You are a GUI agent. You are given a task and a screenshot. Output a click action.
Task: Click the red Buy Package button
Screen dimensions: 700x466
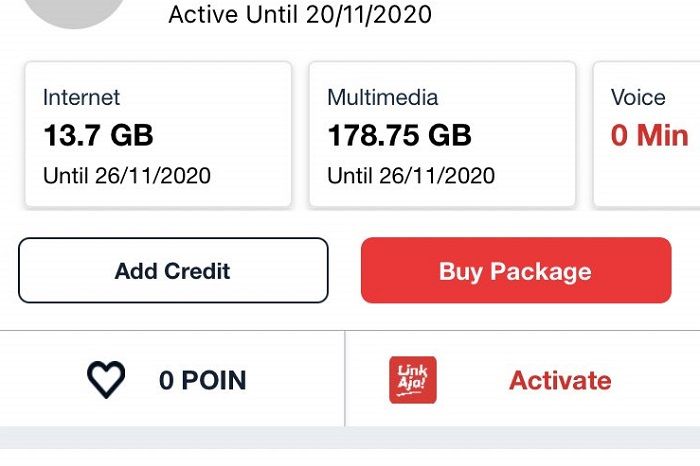pyautogui.click(x=516, y=270)
